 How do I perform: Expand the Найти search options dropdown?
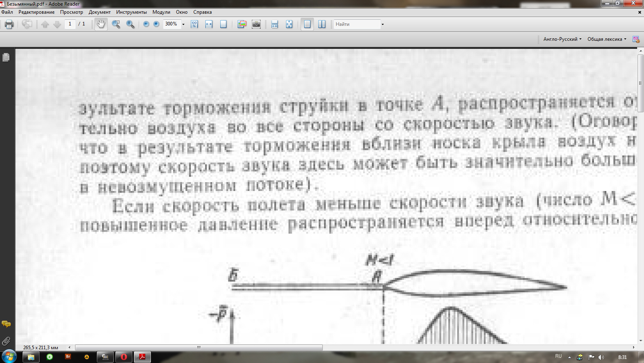(383, 24)
